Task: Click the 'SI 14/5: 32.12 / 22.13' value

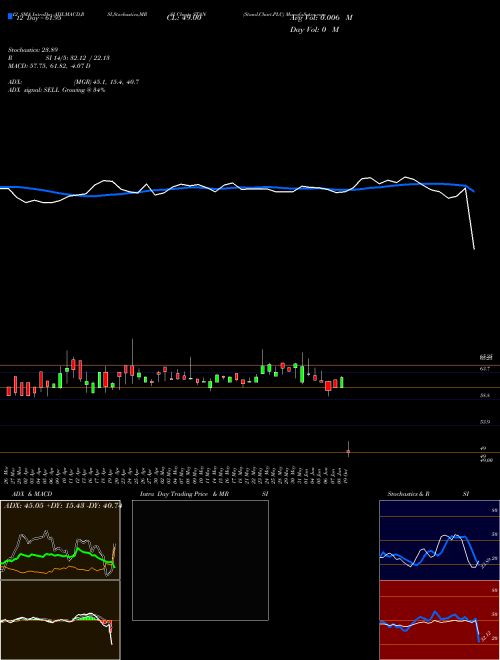Action: coord(77,58)
